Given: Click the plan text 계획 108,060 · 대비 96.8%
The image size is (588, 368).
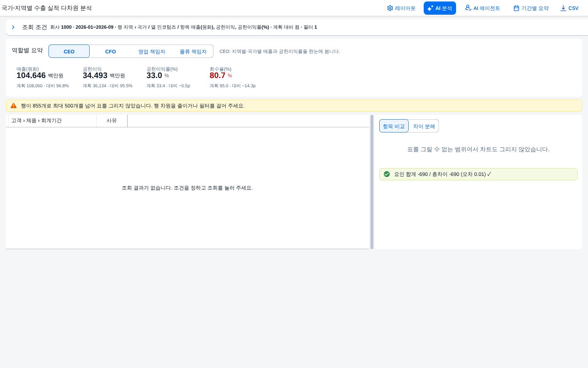Looking at the screenshot, I should (x=43, y=86).
